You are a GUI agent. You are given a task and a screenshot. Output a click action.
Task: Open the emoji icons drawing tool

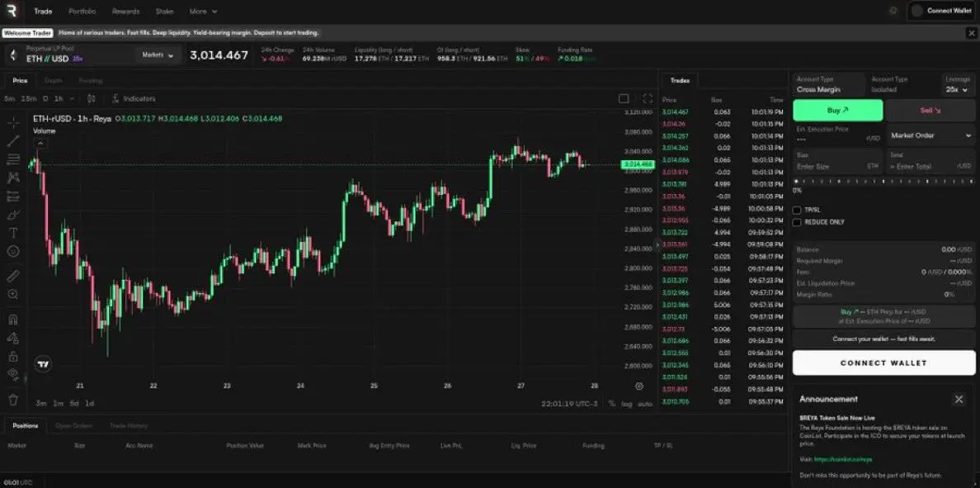click(x=12, y=252)
